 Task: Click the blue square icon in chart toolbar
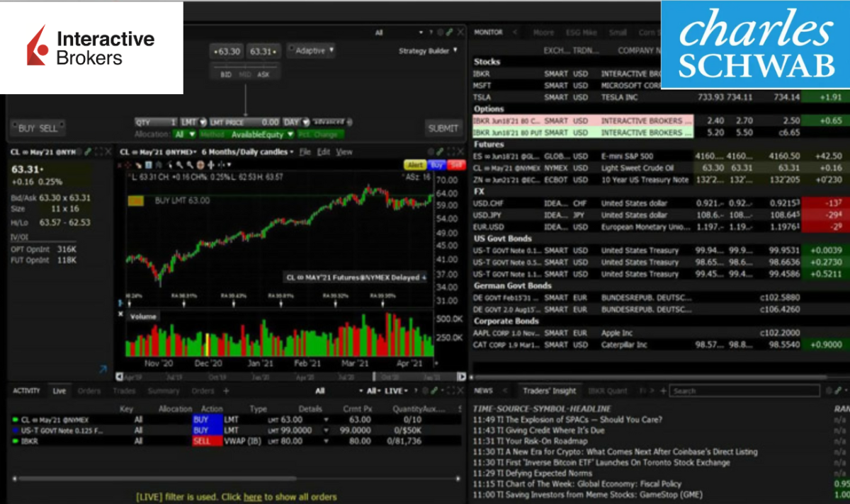pyautogui.click(x=148, y=165)
